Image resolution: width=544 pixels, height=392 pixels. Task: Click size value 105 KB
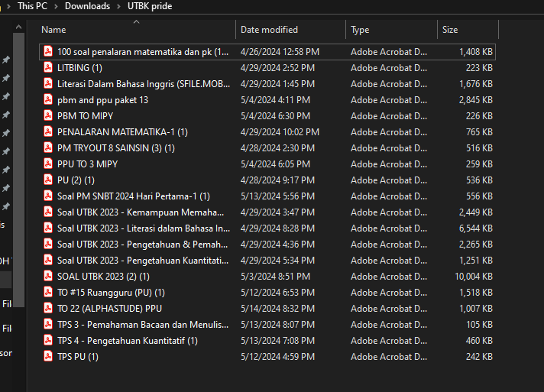[479, 325]
